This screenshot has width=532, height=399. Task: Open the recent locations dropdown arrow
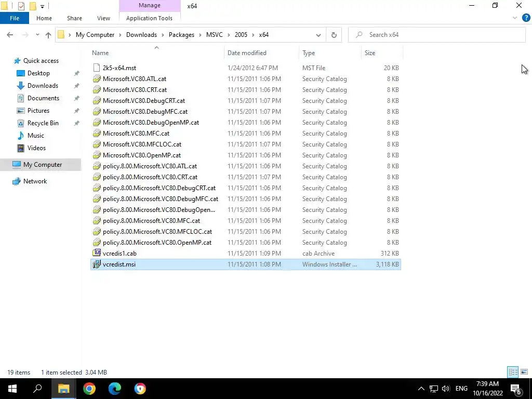point(37,35)
